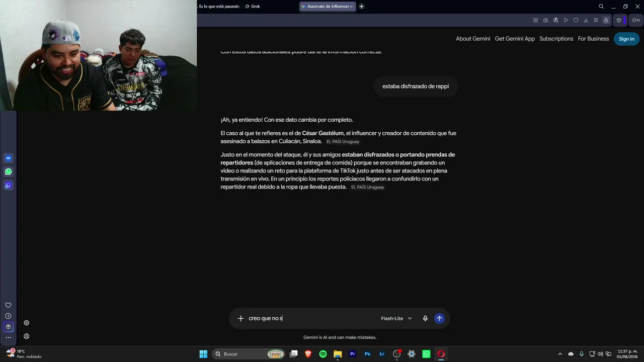Open the clock showing 11:37 p. m.
Viewport: 644px width, 362px height.
pyautogui.click(x=627, y=354)
